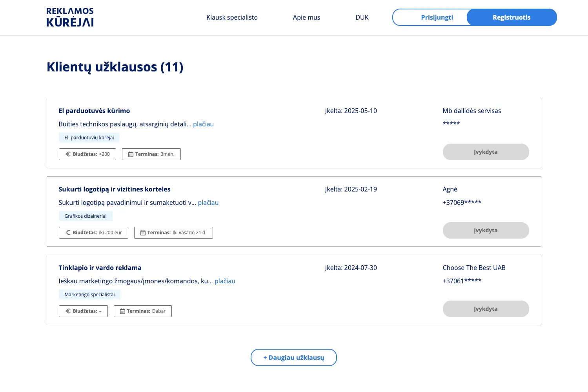Open the Sukurti logotipą ir vizitines korteles title
Screen dimensions: 588x392
coord(115,189)
